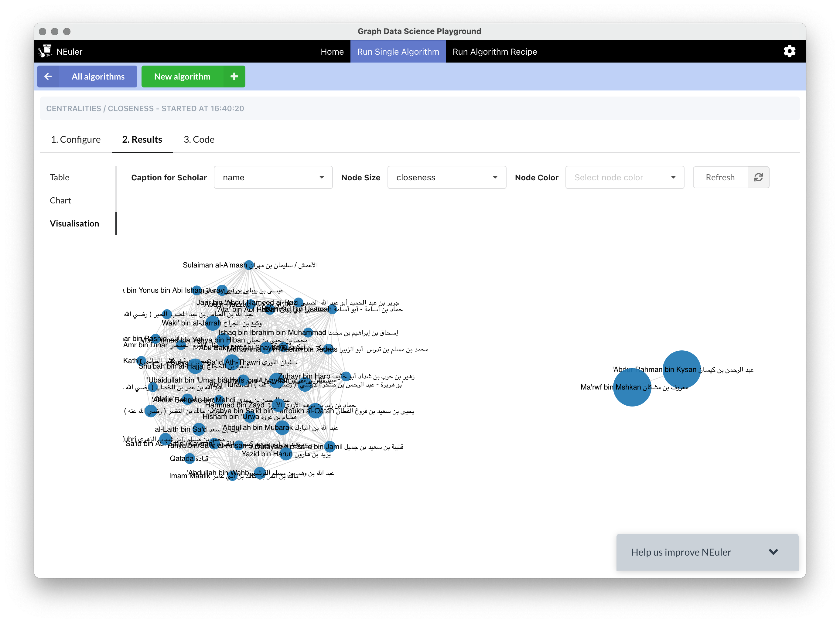Click the Home menu item
Screen dimensions: 840x623
click(x=332, y=52)
